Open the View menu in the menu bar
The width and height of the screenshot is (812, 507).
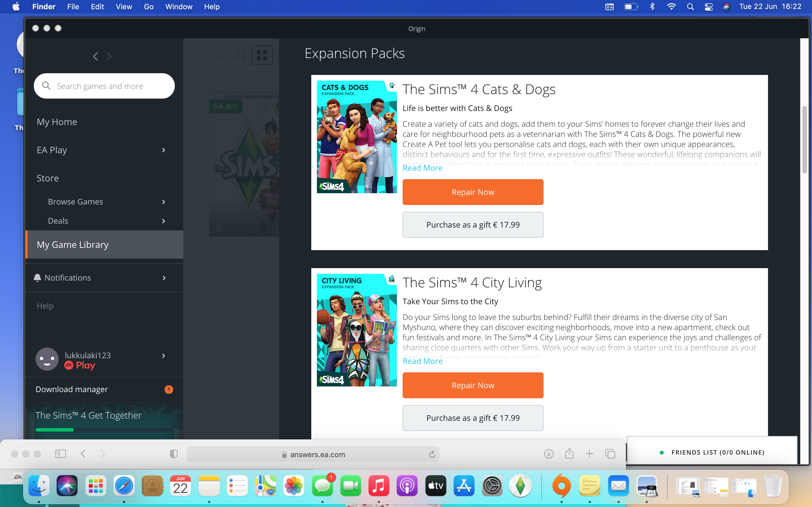[x=123, y=7]
